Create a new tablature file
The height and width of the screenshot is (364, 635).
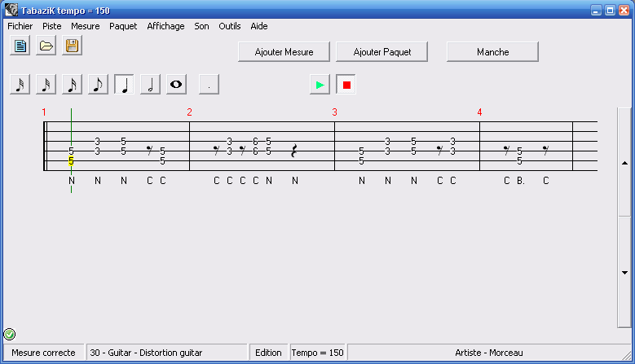20,46
